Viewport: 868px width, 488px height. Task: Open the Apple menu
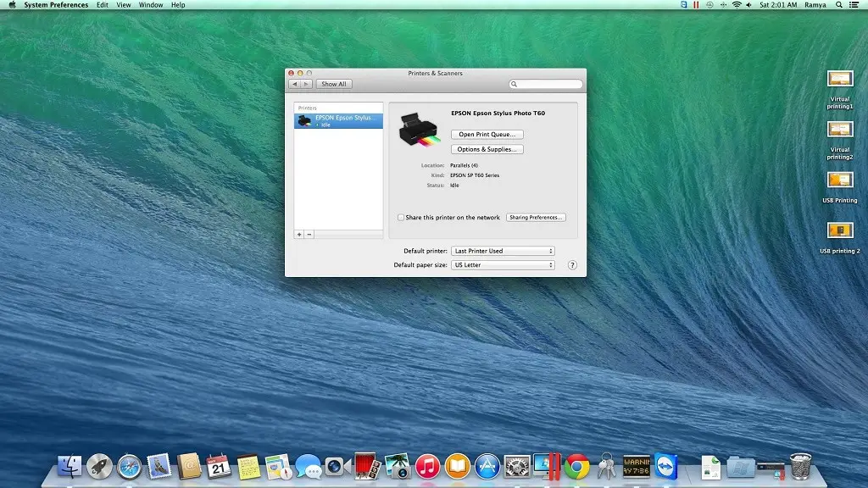click(12, 5)
